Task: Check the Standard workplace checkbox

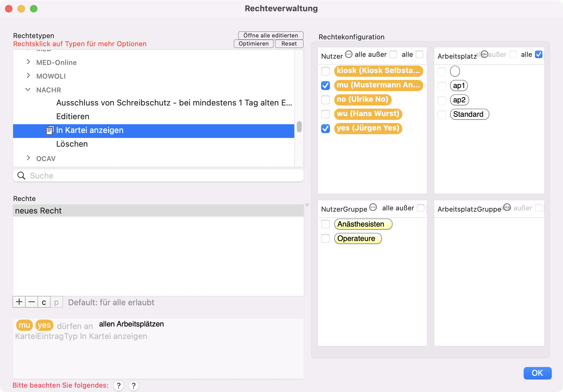Action: point(442,115)
